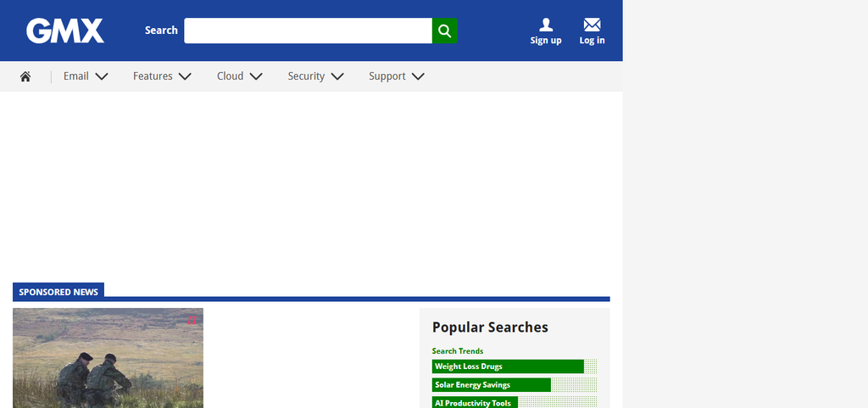Go to home via house icon
The width and height of the screenshot is (868, 408).
tap(25, 76)
